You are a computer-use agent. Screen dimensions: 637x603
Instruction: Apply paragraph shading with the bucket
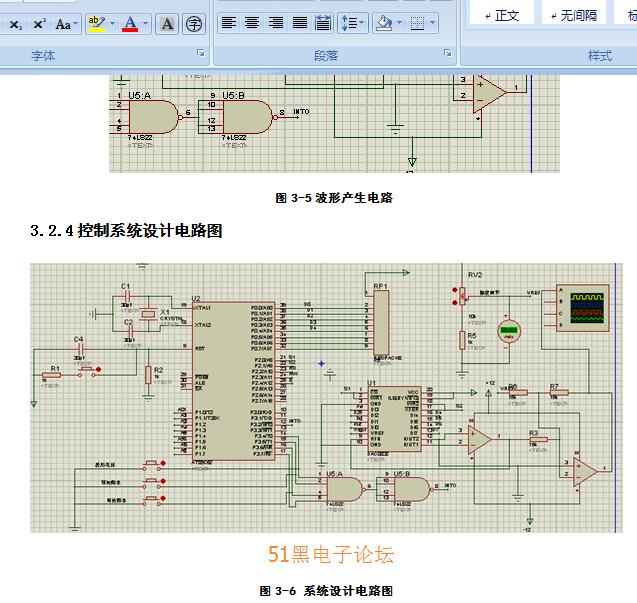(x=384, y=23)
